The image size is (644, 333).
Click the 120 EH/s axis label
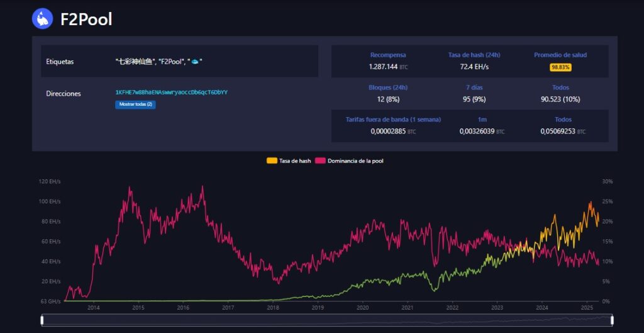tap(50, 181)
